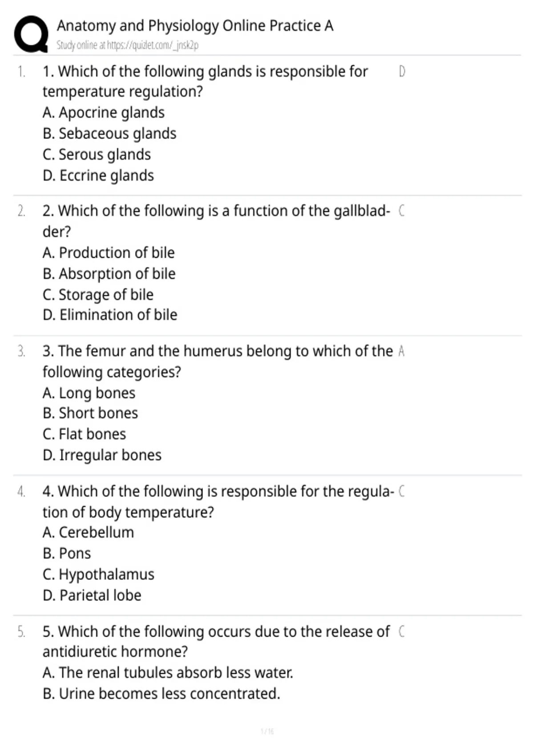Image resolution: width=534 pixels, height=756 pixels.
Task: Click answer letter D beside question 1
Action: point(402,71)
